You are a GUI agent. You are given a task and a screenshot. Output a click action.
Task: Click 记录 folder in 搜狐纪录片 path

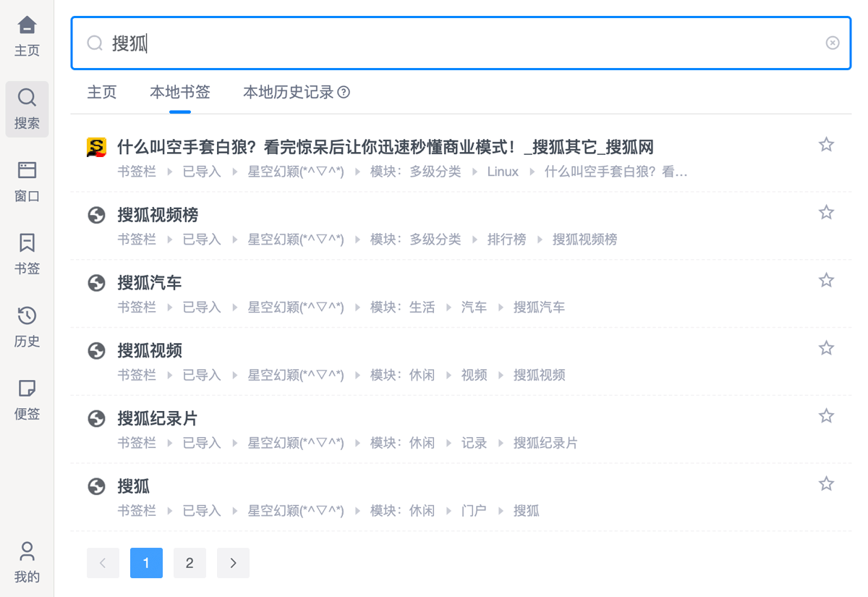475,443
